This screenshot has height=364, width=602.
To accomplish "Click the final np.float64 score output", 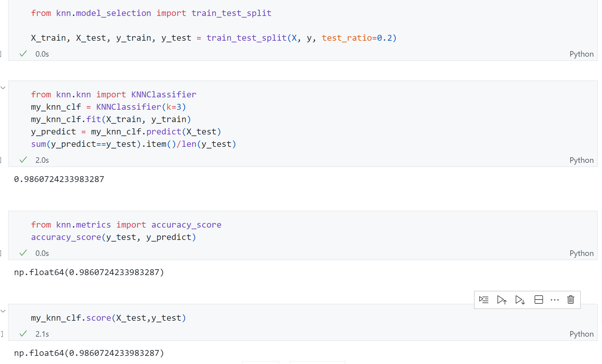I will (89, 353).
